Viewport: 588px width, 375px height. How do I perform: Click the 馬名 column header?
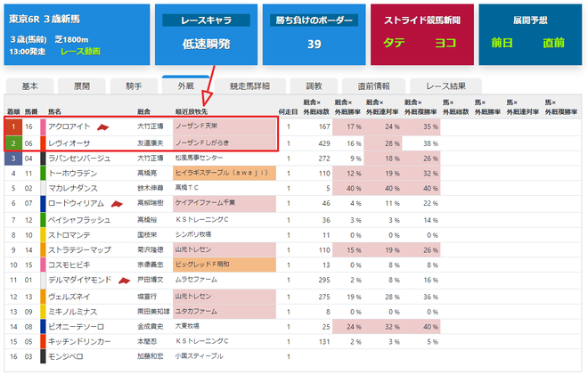click(54, 111)
